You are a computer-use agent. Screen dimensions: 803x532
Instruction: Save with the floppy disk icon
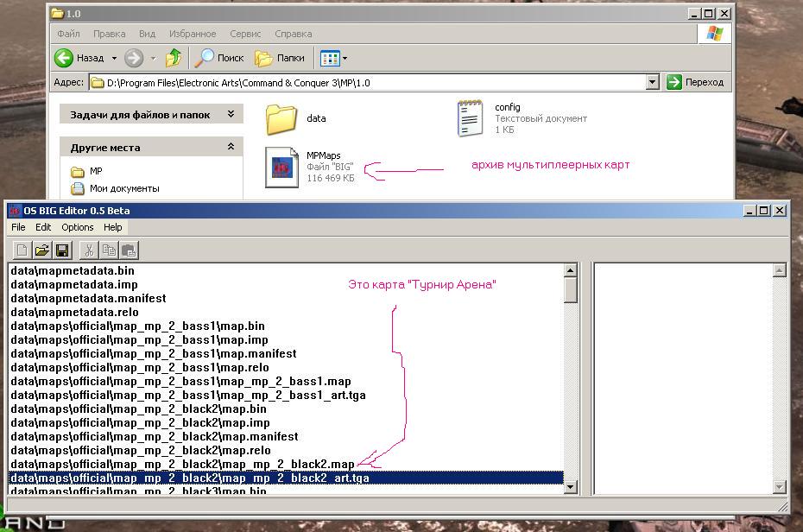(x=62, y=250)
